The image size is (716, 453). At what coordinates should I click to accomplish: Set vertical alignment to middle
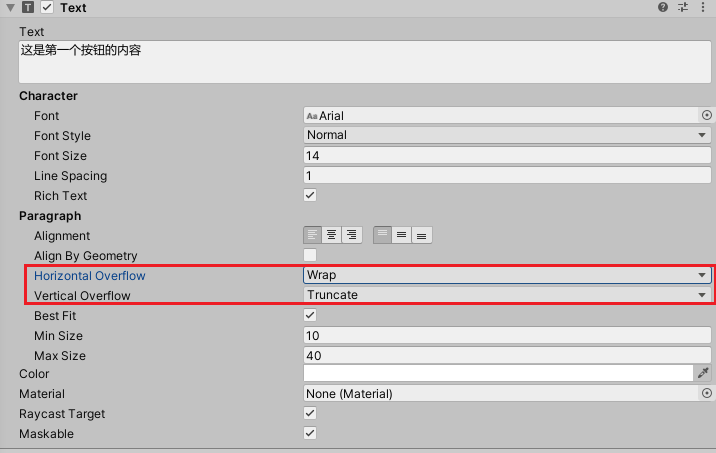click(401, 235)
